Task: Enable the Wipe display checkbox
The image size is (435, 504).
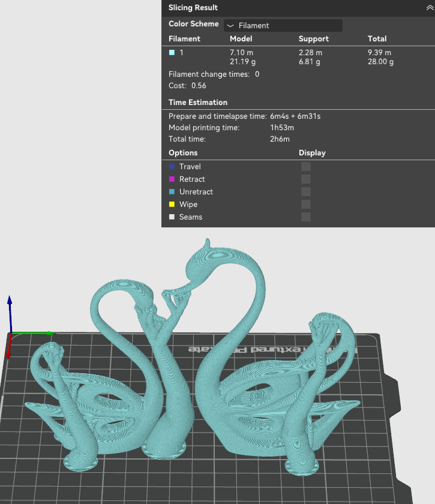Action: pyautogui.click(x=306, y=204)
